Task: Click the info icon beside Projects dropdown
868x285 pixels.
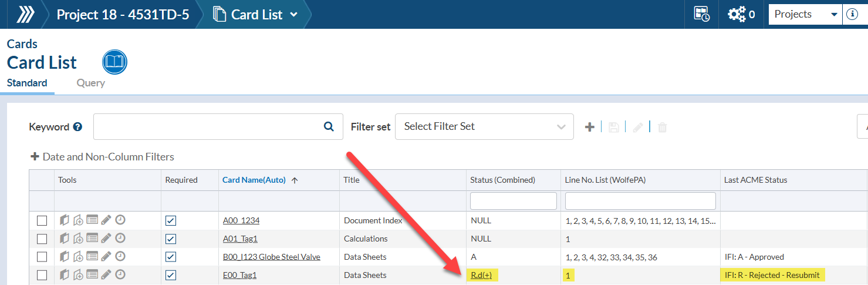Action: click(x=852, y=15)
